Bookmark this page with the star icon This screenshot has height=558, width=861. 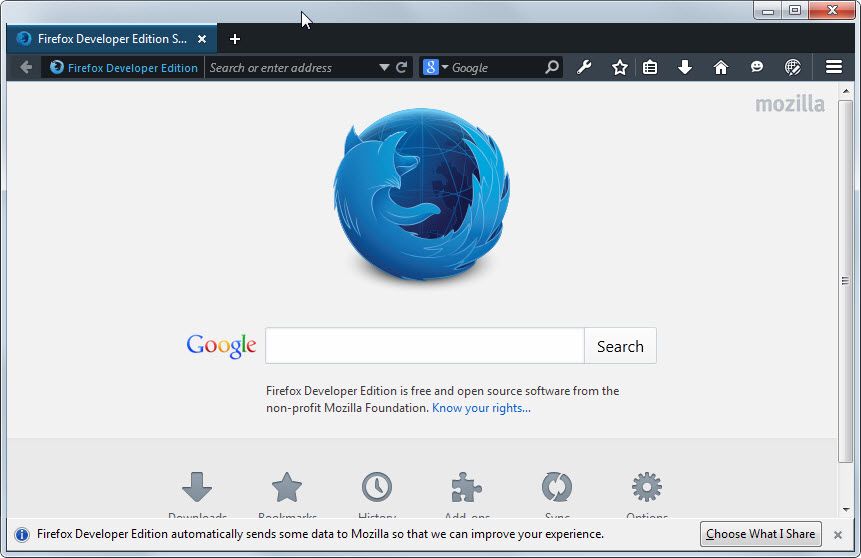click(619, 68)
